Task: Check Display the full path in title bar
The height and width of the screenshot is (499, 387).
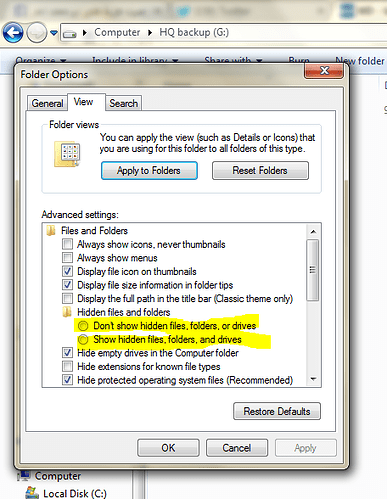Action: 67,299
